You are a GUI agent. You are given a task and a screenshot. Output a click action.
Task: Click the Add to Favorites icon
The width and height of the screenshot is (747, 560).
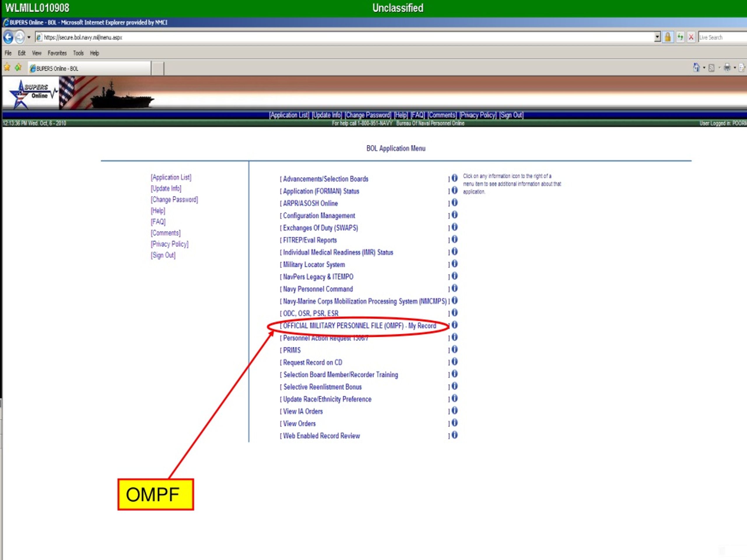pos(18,68)
